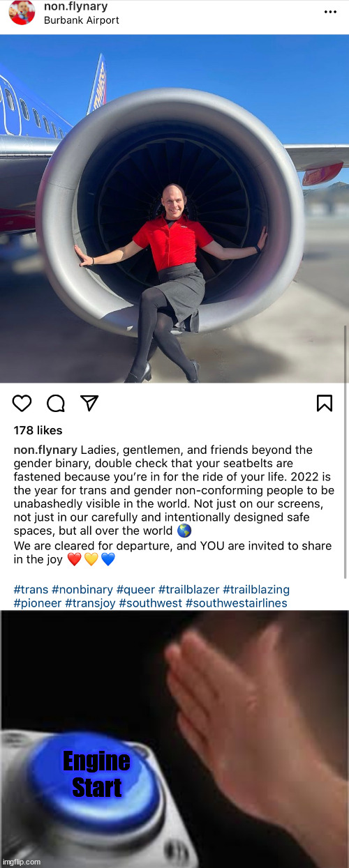
Task: Open the #trailblazing hashtag
Action: [256, 590]
